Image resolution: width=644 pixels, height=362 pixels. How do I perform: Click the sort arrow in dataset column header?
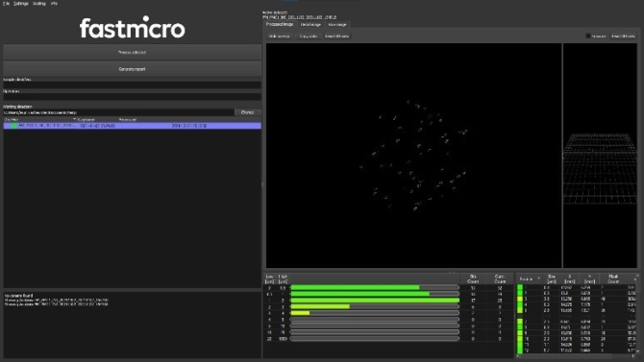click(74, 119)
